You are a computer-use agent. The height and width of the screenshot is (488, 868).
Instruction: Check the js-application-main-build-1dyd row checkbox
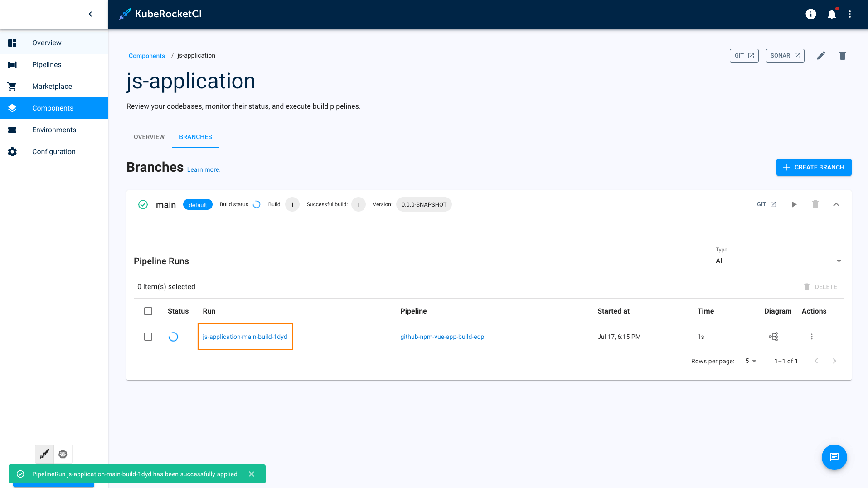[148, 337]
